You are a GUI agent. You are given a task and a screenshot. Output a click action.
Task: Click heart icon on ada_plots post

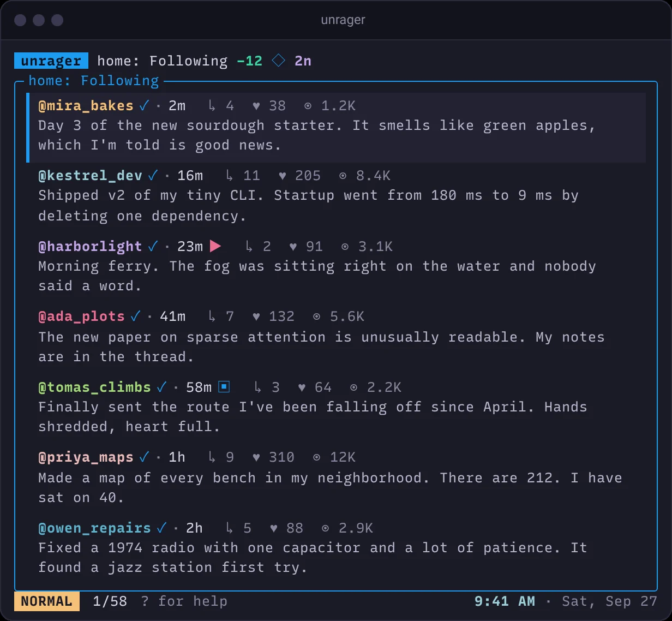pos(256,317)
